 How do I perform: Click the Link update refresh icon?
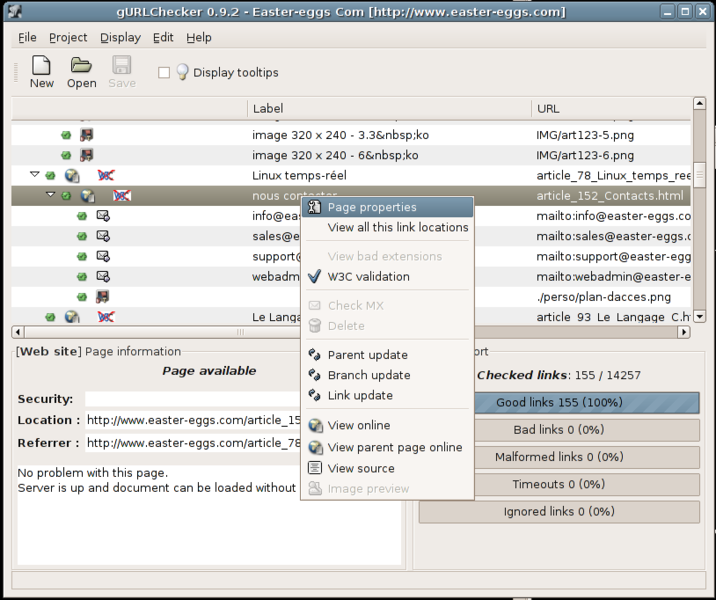click(314, 395)
